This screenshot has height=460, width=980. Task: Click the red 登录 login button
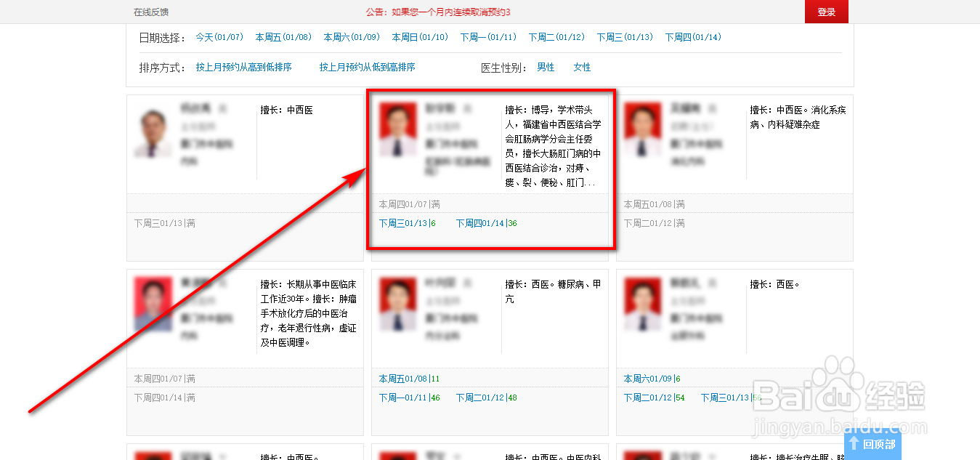[826, 12]
